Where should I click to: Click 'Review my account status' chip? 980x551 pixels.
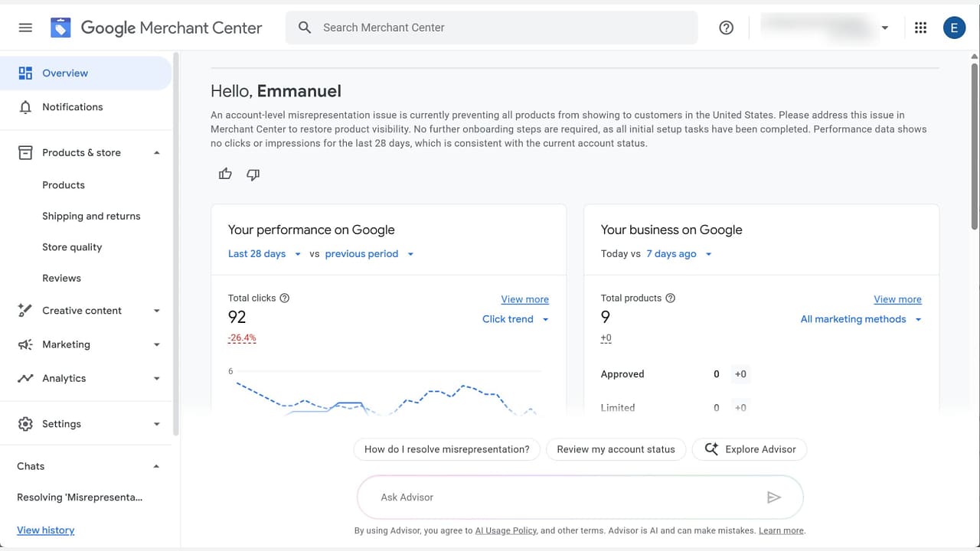(x=616, y=449)
